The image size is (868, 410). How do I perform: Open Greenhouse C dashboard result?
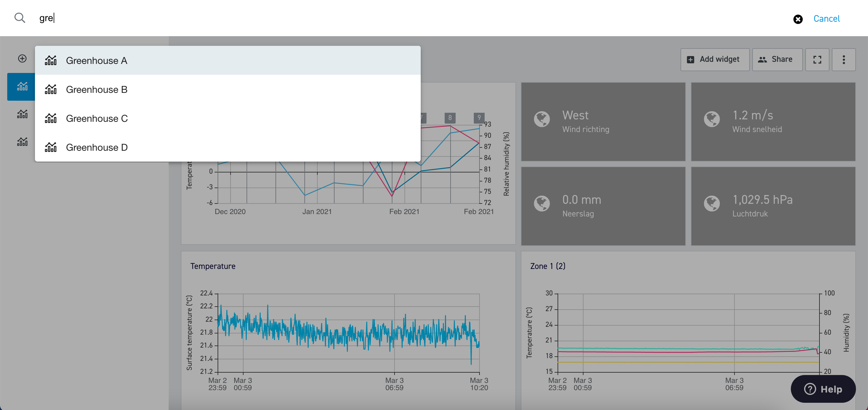tap(228, 118)
